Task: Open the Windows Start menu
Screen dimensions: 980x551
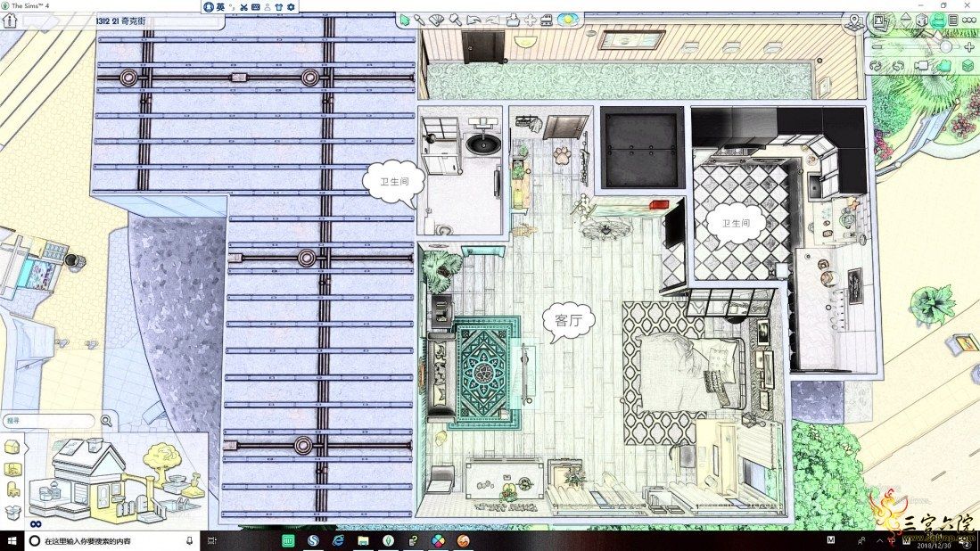Action: tap(11, 540)
